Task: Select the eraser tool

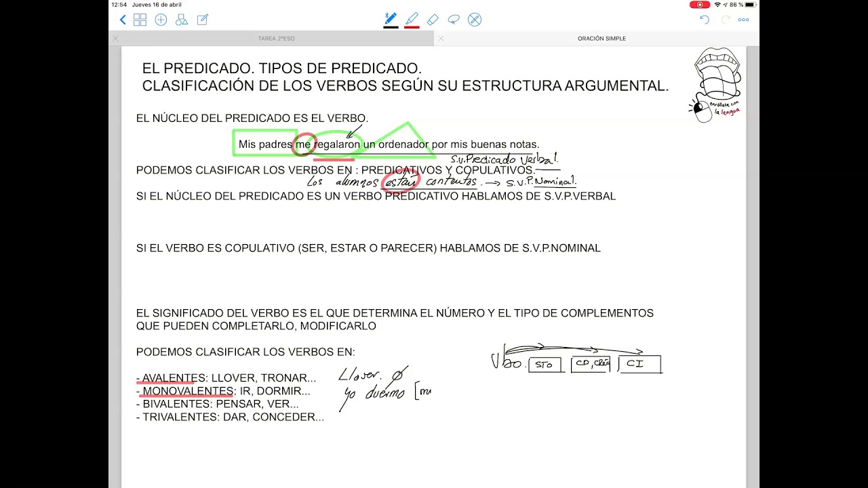Action: click(x=433, y=20)
